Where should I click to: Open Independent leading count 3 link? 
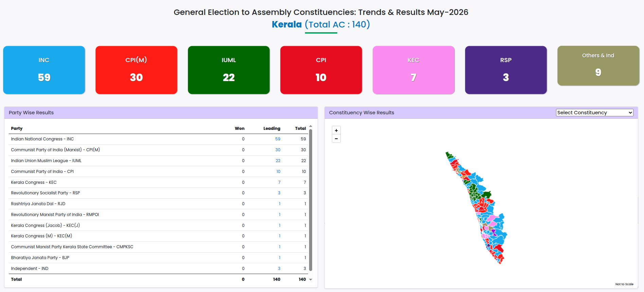[x=279, y=269]
